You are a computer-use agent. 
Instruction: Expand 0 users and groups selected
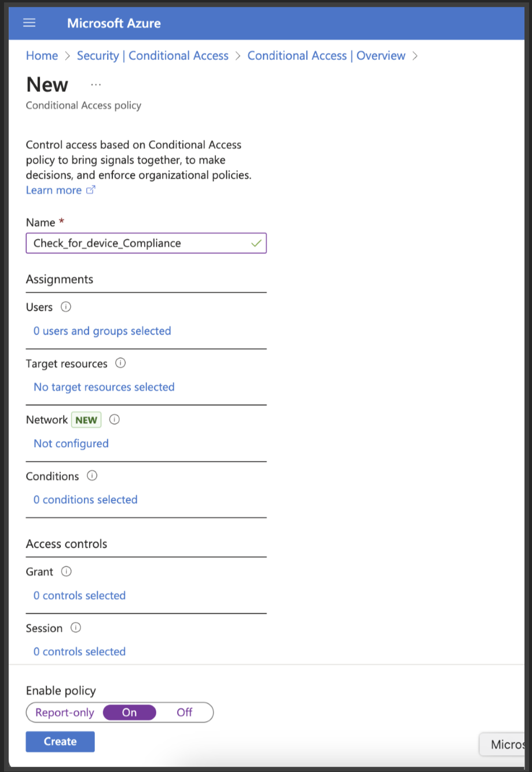pyautogui.click(x=102, y=331)
